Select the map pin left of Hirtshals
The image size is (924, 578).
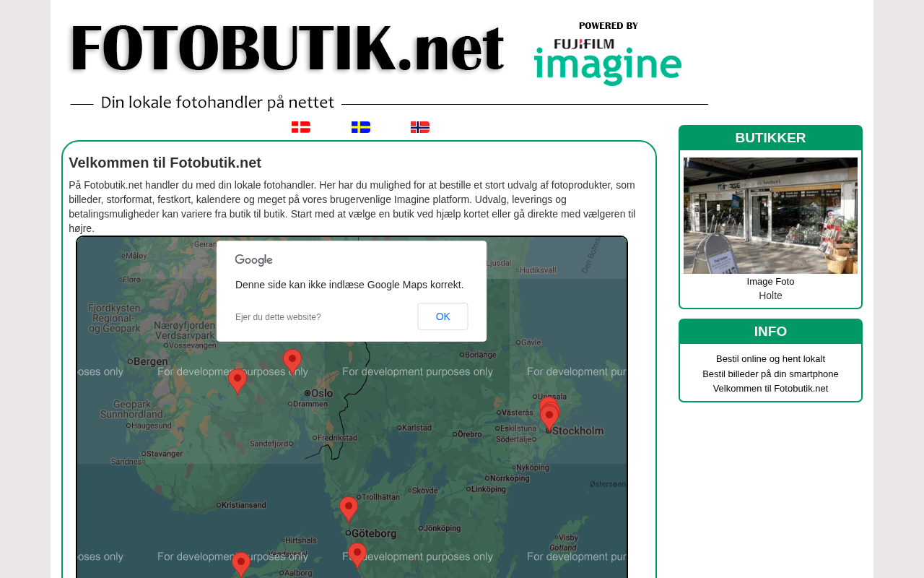click(241, 564)
